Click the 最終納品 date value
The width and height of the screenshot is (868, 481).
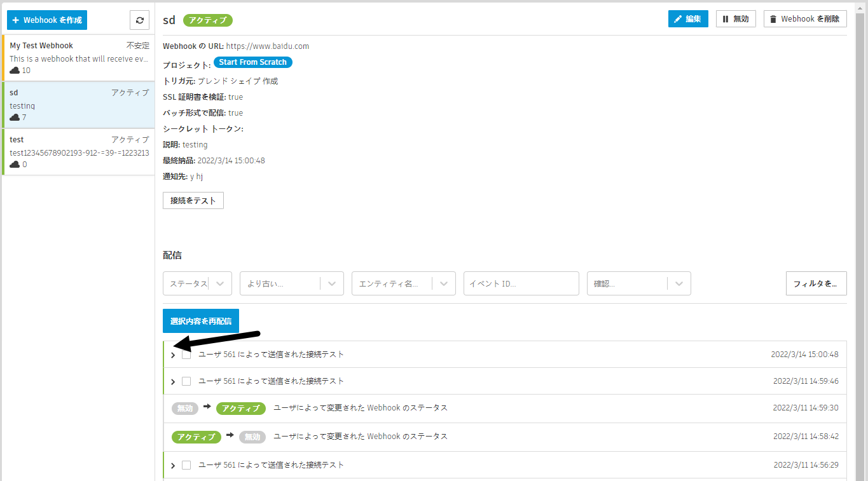tap(231, 161)
